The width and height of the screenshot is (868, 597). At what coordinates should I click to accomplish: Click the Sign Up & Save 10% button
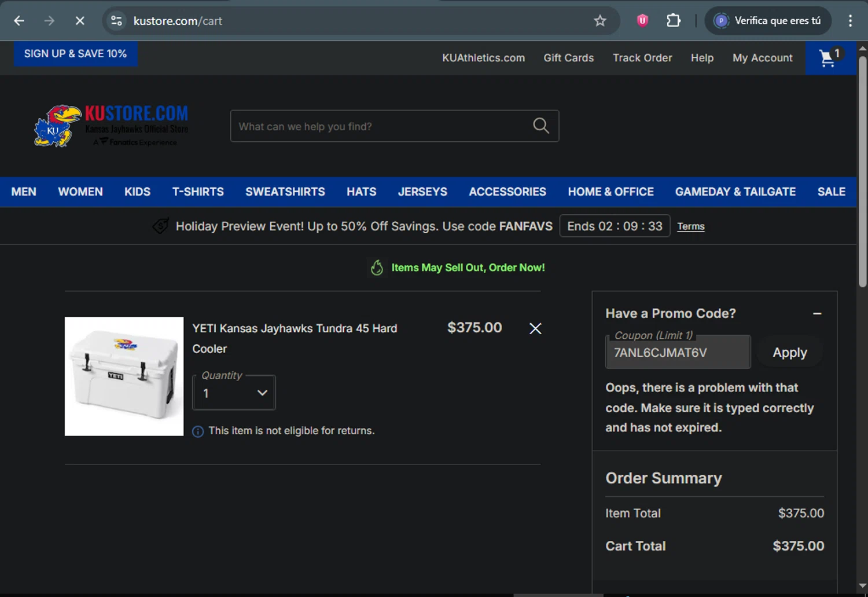(x=75, y=54)
